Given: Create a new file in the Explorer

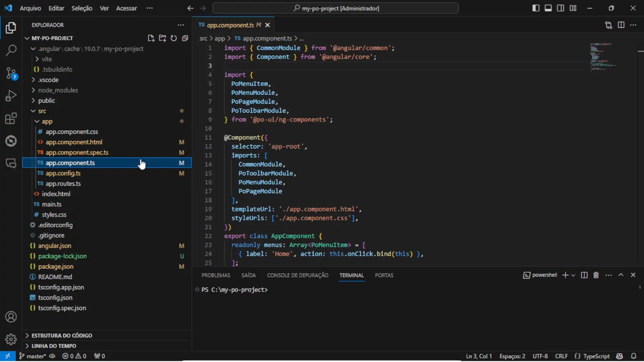Looking at the screenshot, I should tap(151, 38).
